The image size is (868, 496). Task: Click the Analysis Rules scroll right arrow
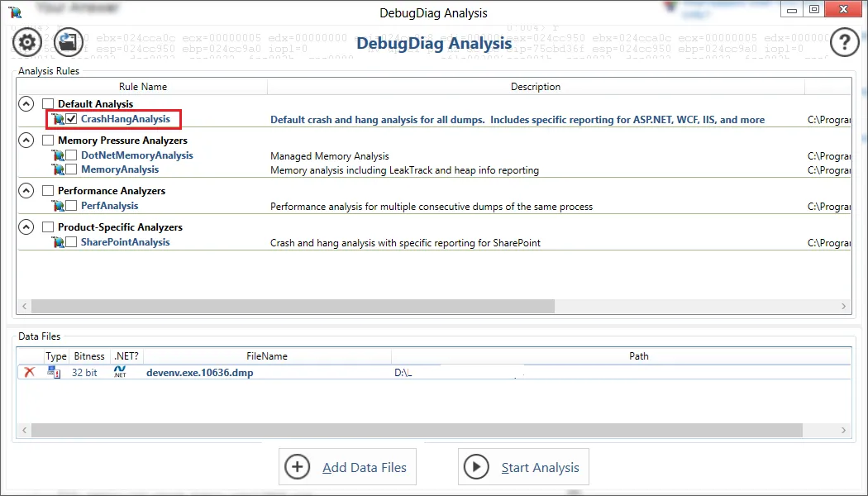coord(844,306)
